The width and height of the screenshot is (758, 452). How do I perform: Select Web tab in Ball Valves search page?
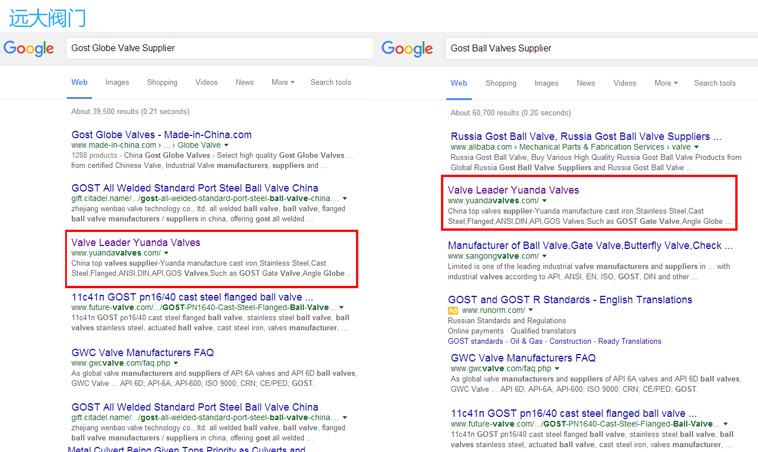[x=459, y=83]
